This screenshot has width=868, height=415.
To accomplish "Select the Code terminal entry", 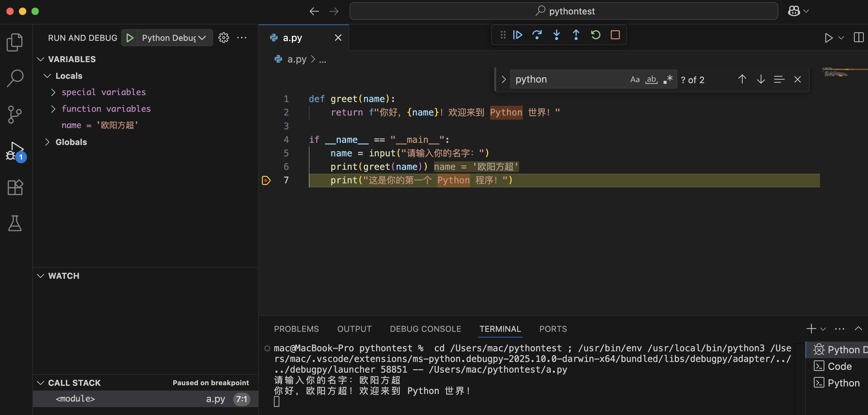I will 837,366.
